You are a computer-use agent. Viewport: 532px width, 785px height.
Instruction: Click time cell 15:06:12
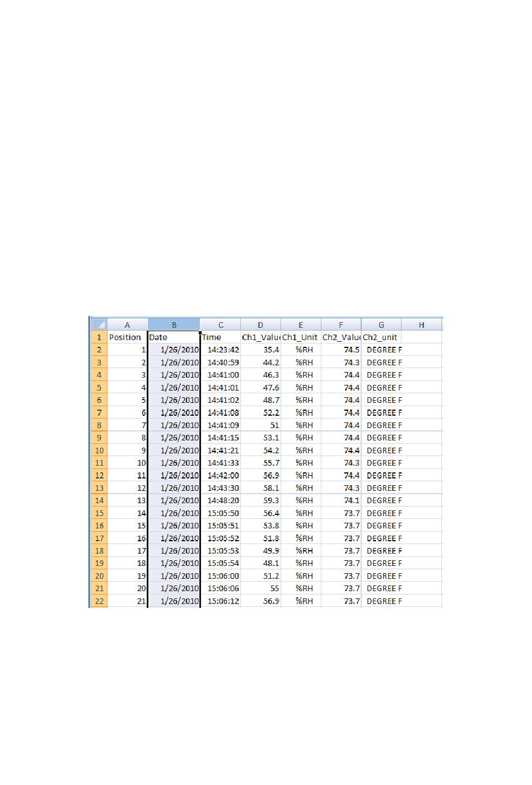tap(221, 601)
